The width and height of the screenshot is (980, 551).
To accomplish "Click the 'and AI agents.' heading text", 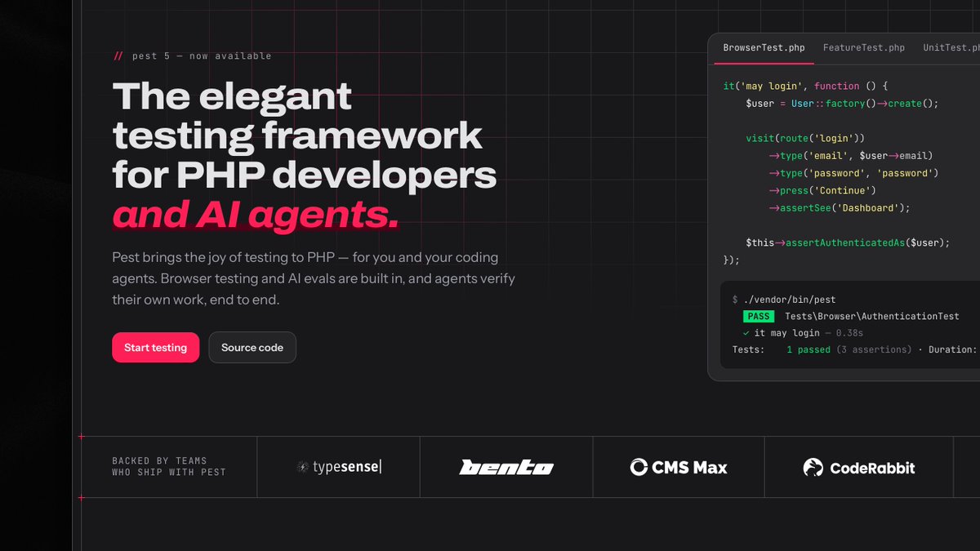I will pos(256,215).
